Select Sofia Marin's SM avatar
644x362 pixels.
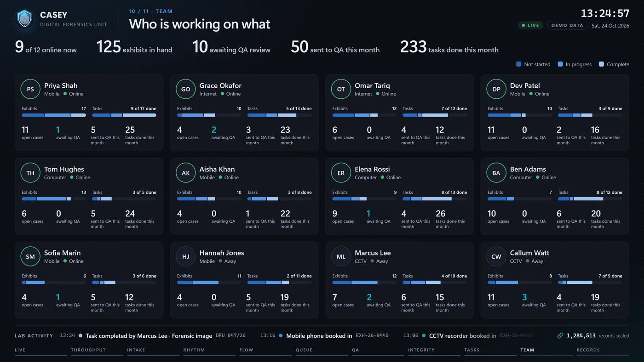(30, 257)
